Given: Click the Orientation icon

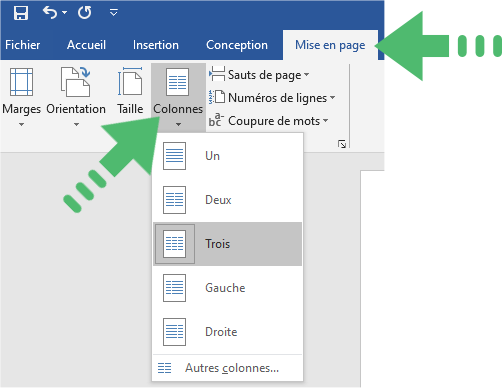Looking at the screenshot, I should pos(76,82).
